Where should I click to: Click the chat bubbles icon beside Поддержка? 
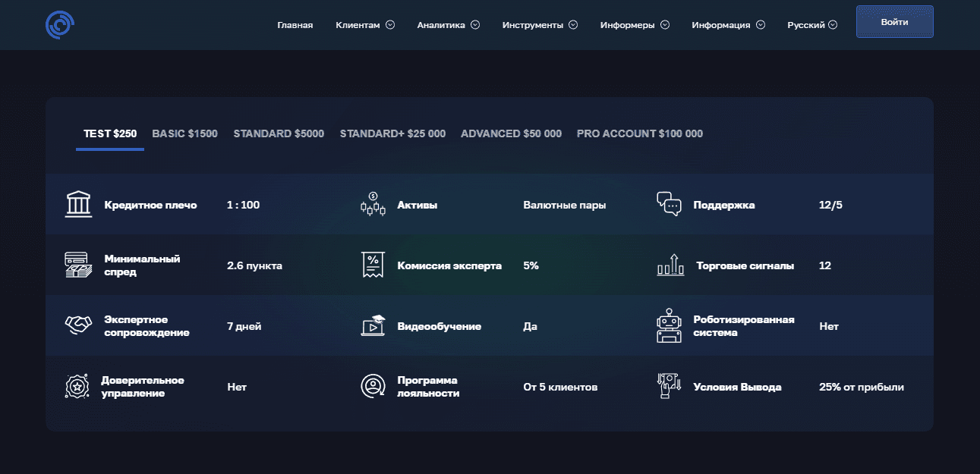point(668,204)
